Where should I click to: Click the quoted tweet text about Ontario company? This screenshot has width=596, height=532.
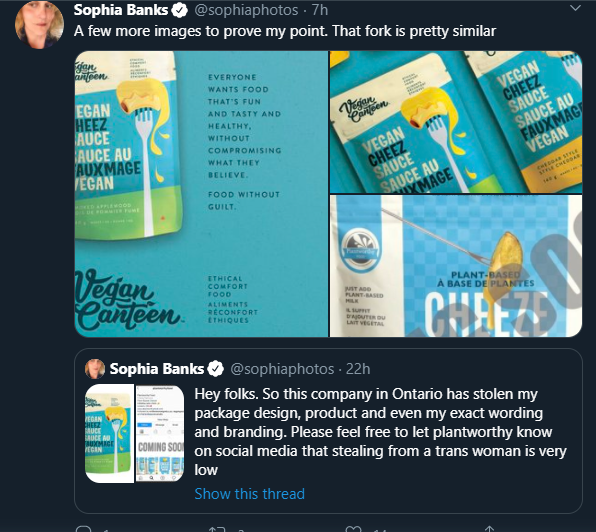tap(380, 432)
